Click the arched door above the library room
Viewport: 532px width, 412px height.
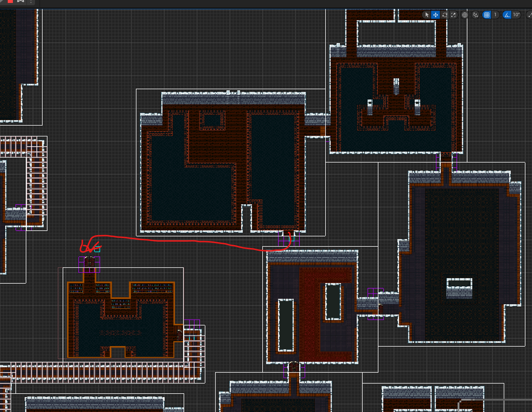click(x=89, y=262)
